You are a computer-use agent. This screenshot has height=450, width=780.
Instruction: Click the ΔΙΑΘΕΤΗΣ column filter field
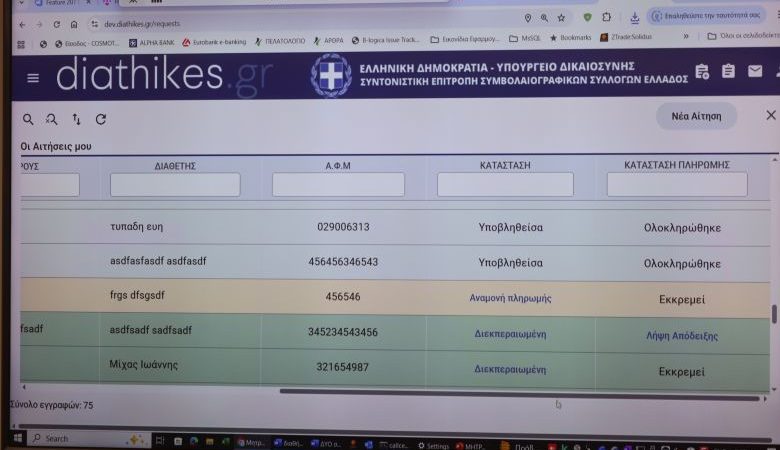(x=175, y=185)
